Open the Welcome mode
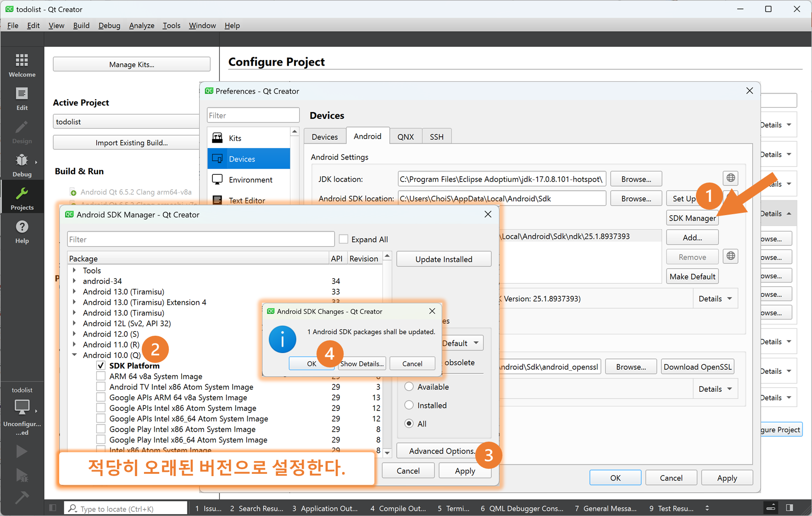The width and height of the screenshot is (812, 516). click(22, 65)
